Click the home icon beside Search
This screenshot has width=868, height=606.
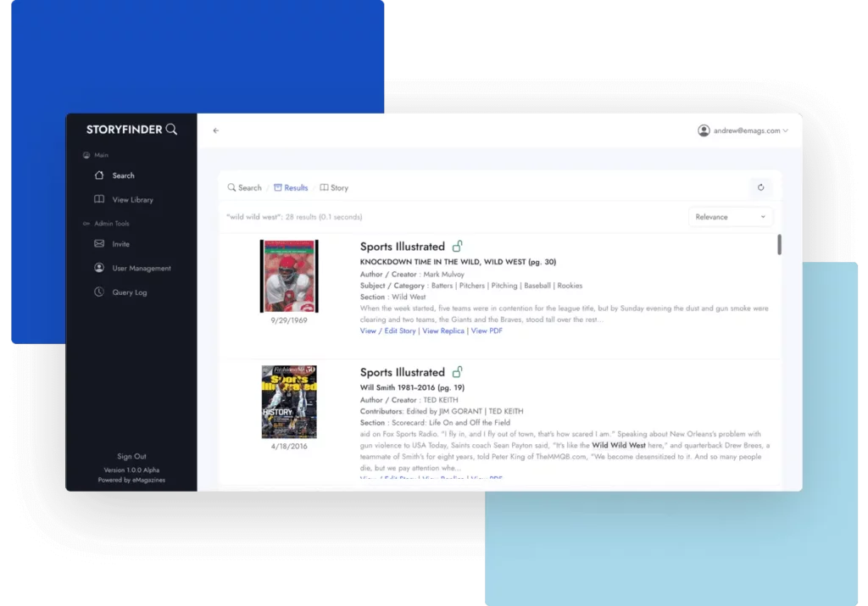(x=99, y=175)
